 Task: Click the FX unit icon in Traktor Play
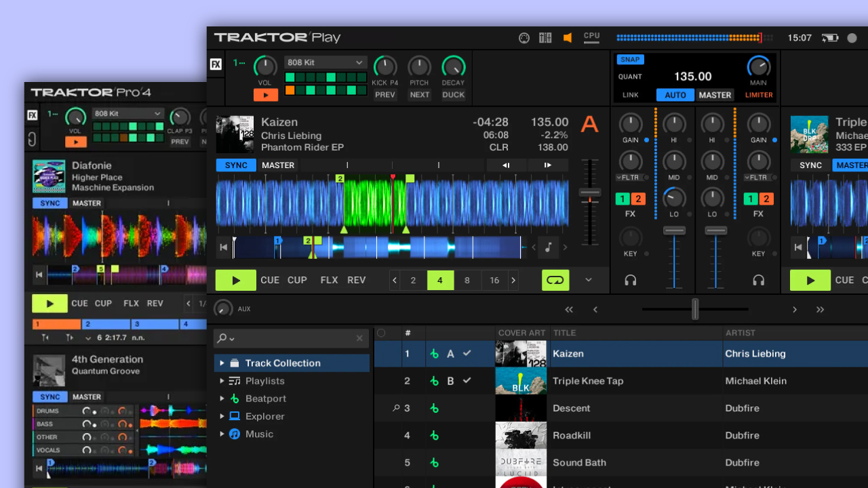(216, 64)
